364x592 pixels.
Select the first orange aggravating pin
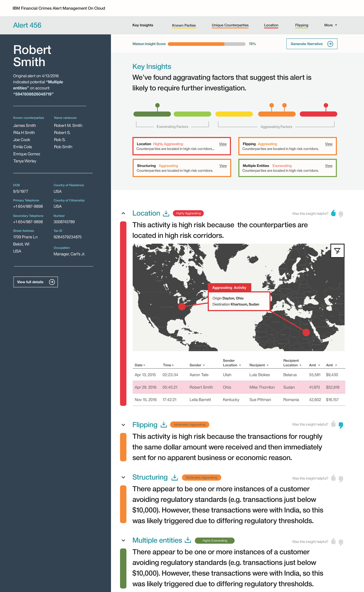click(x=272, y=105)
